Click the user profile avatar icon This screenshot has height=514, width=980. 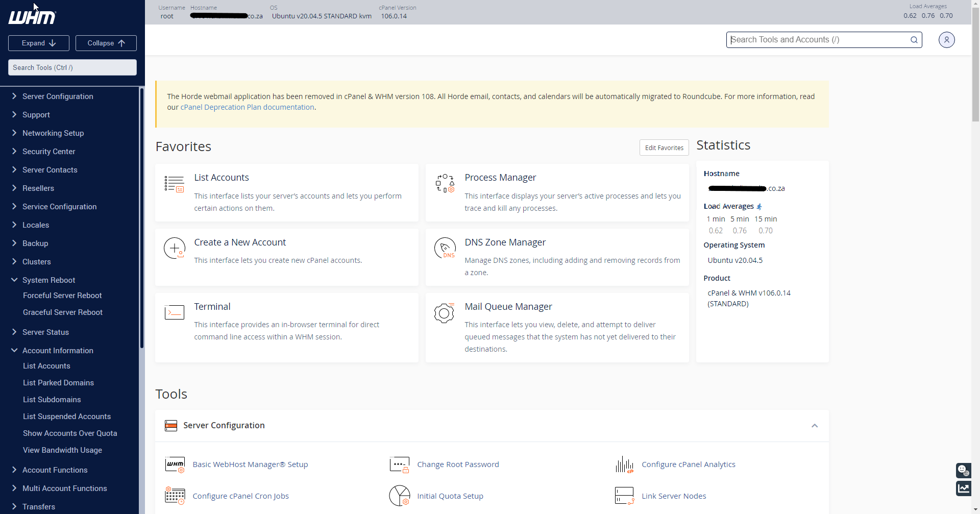[947, 40]
